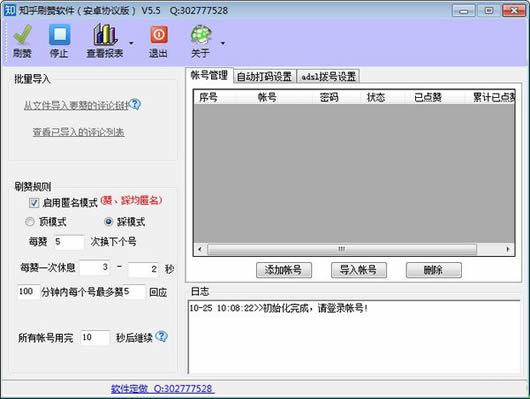
Task: Click the rest maximum seconds field showing 2
Action: coord(143,269)
